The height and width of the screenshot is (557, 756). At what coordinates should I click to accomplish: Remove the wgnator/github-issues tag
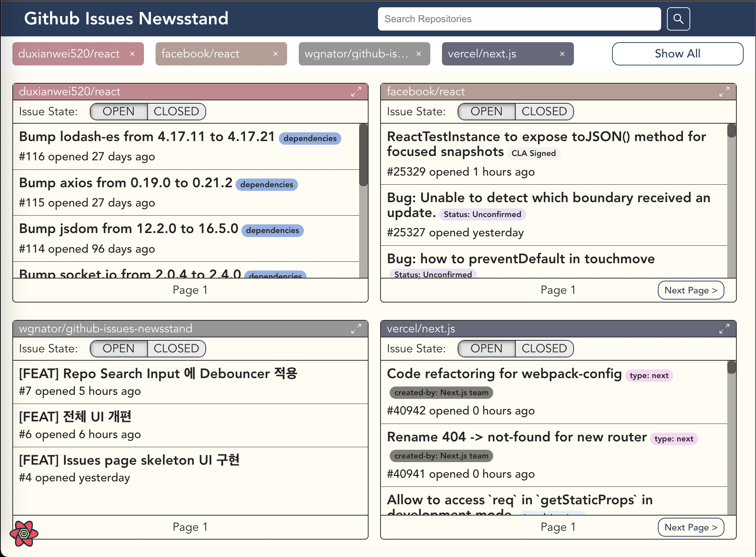[419, 54]
